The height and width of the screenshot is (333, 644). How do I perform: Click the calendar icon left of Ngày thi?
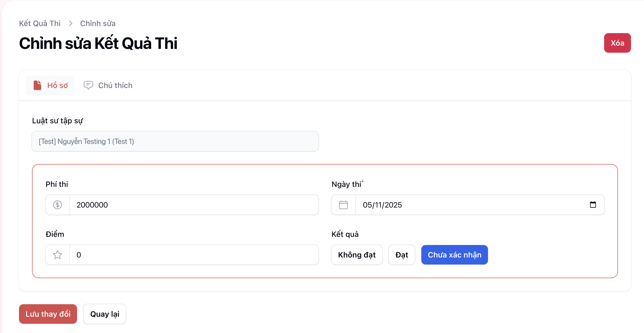point(343,205)
